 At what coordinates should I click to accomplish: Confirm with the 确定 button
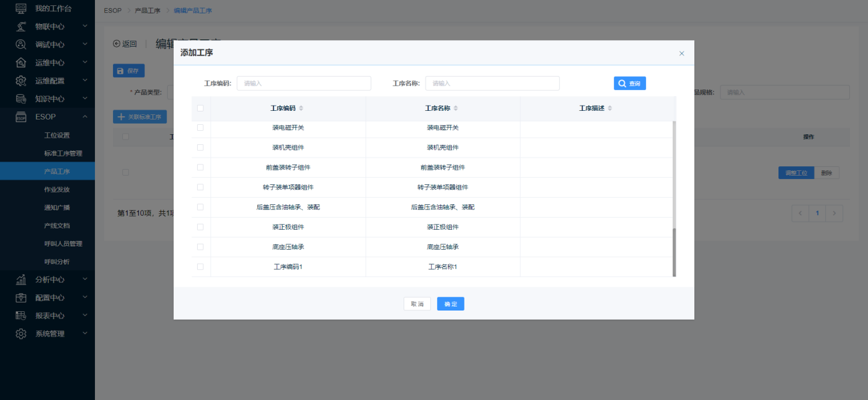point(450,304)
